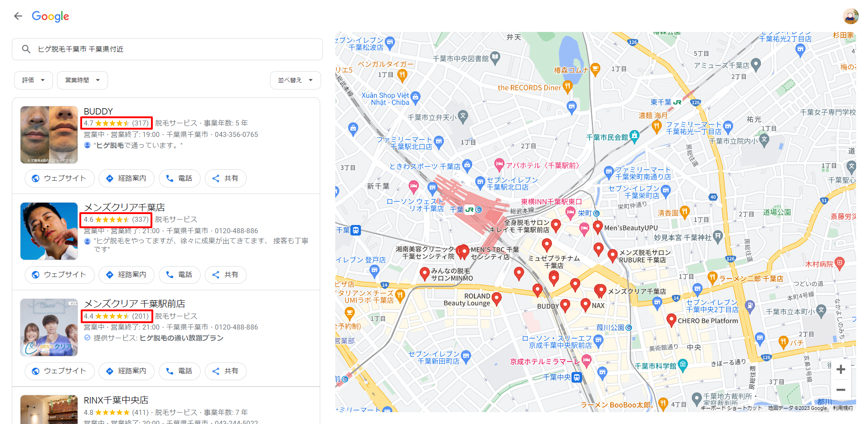Select the メンズ脱毛サロン RUBURE map pin

(613, 256)
